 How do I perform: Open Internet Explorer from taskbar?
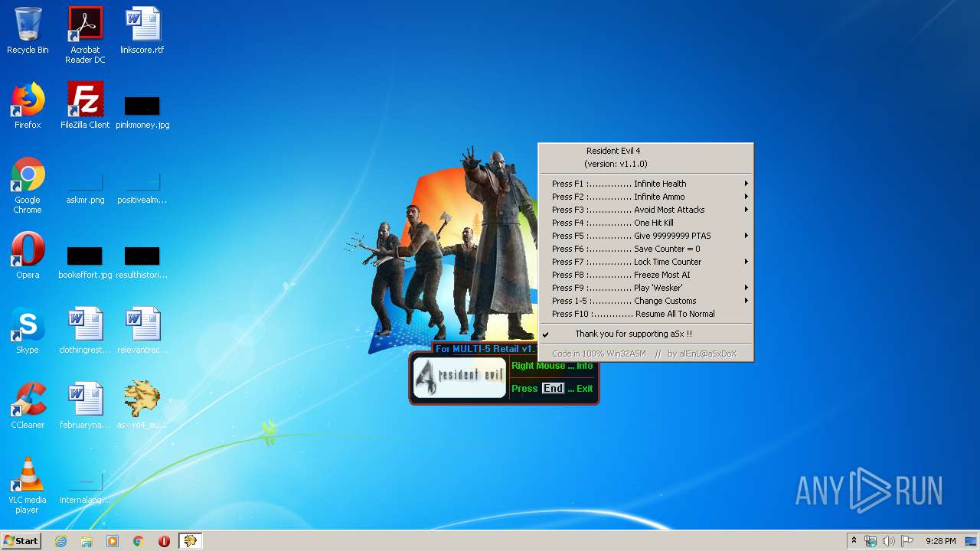point(60,541)
